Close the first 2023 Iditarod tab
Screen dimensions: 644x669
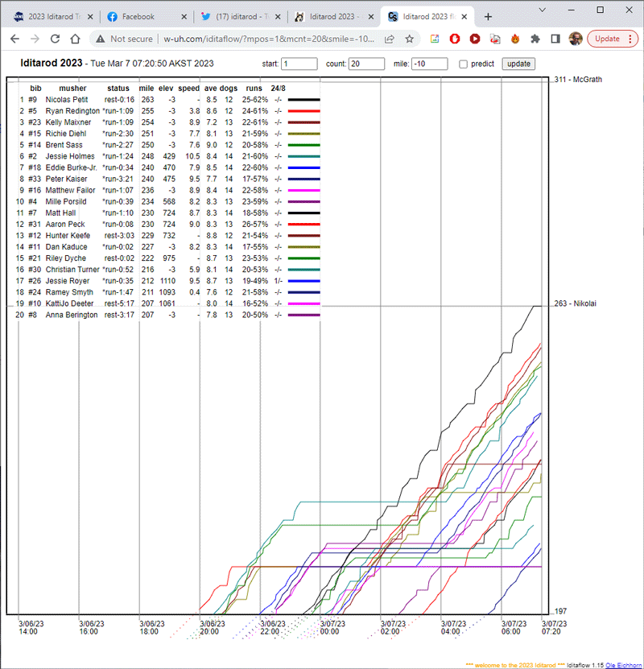pos(90,17)
